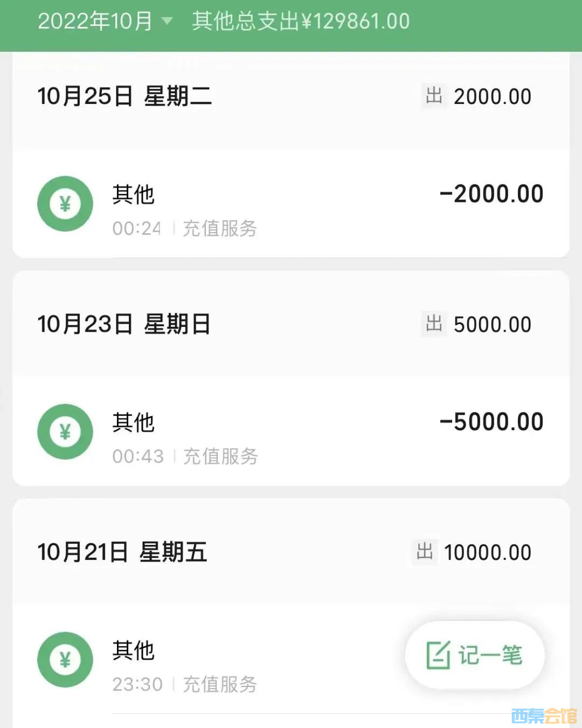Tap the 出 badge on 10月23日 header
Image resolution: width=582 pixels, height=728 pixels.
[434, 324]
